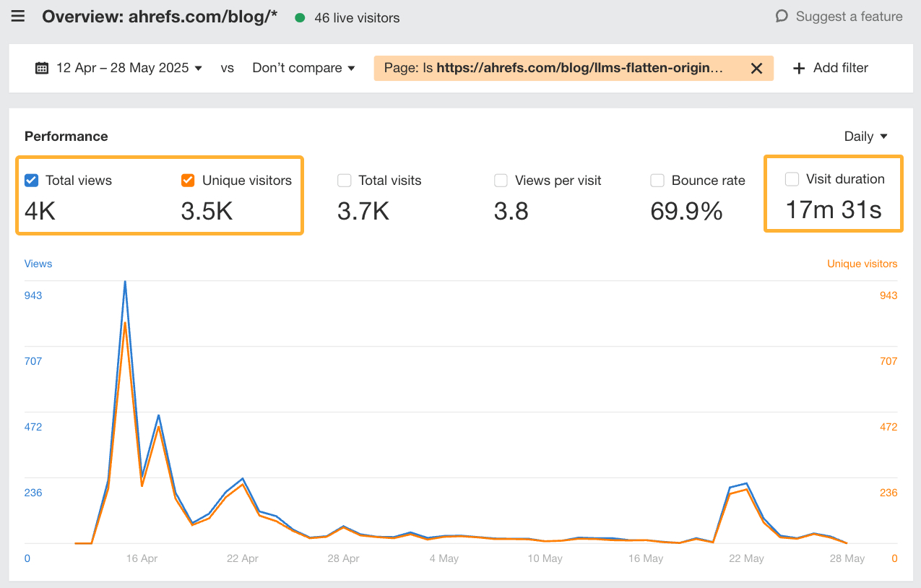
Task: Select the Views axis label
Action: click(38, 263)
